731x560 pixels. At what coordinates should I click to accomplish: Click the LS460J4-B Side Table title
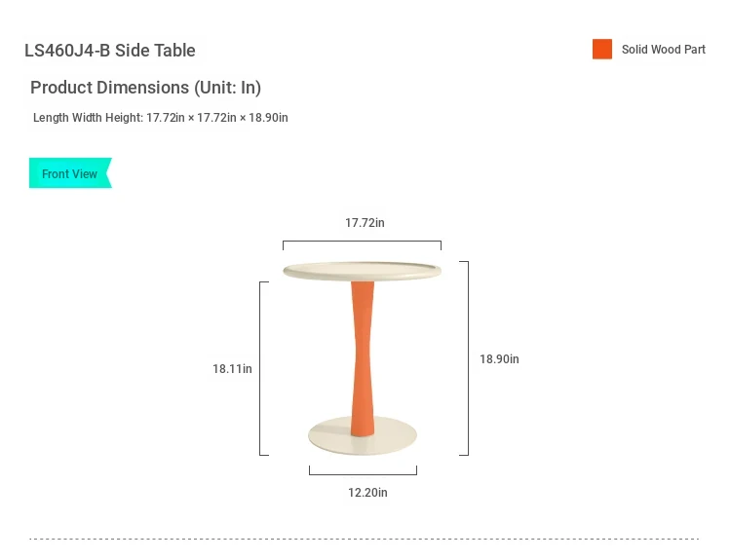coord(109,51)
